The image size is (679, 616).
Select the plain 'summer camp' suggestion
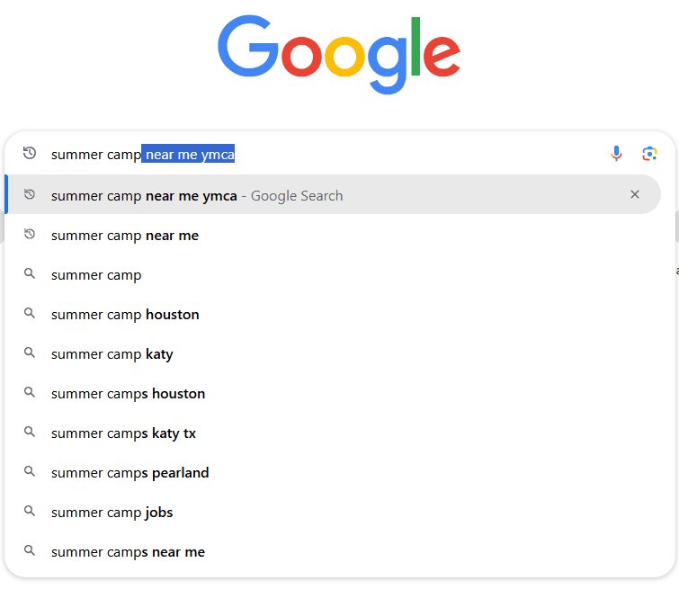[x=96, y=275]
